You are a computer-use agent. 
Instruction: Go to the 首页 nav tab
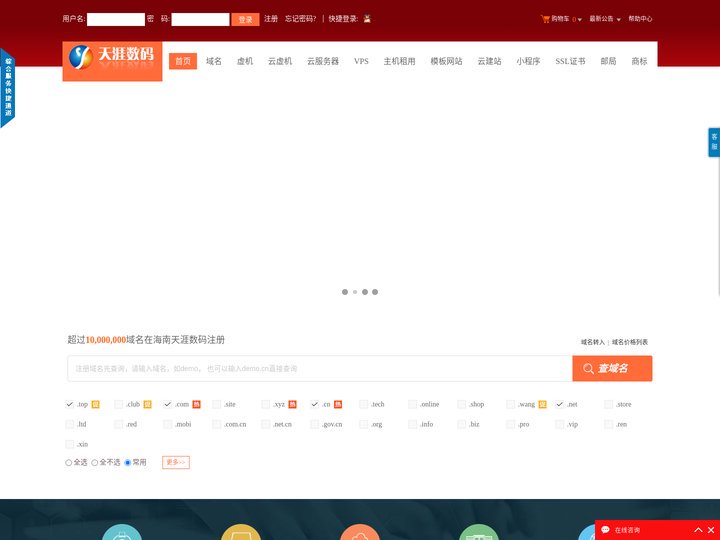183,61
